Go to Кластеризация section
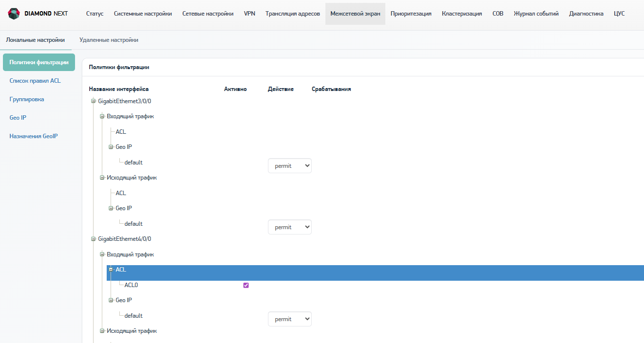Screen dimensions: 644x343 point(462,14)
